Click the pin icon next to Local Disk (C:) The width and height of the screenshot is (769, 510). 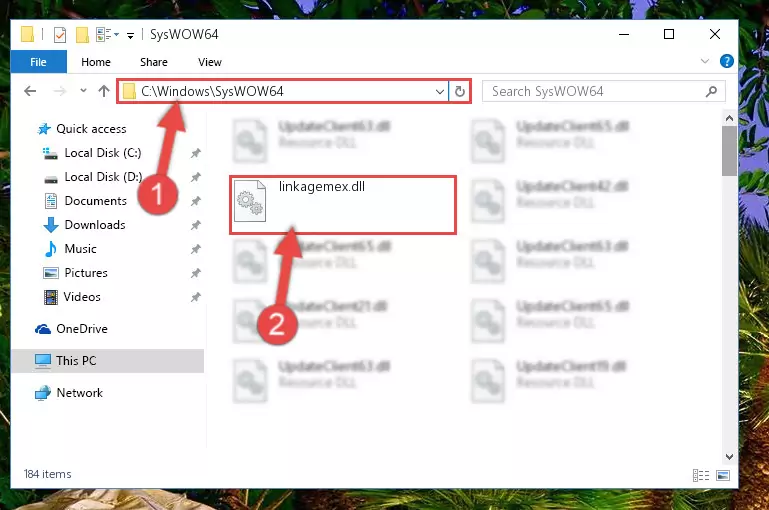click(x=195, y=153)
